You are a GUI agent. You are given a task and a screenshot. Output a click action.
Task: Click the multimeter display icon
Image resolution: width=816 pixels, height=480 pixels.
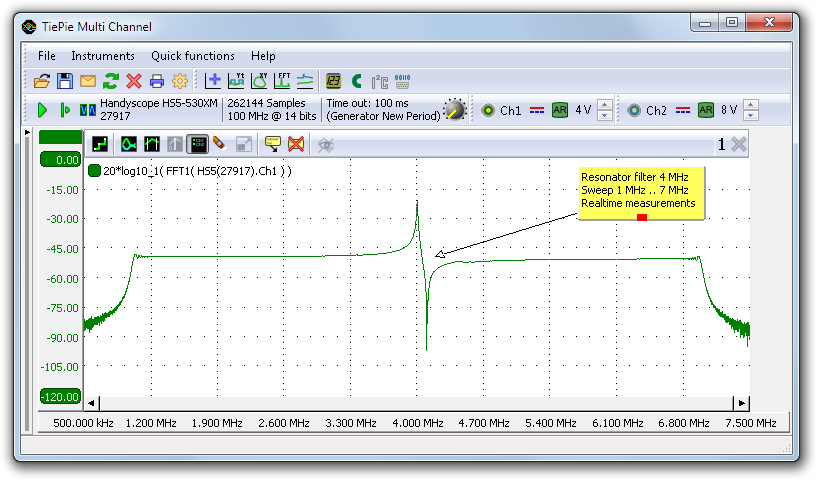click(333, 81)
